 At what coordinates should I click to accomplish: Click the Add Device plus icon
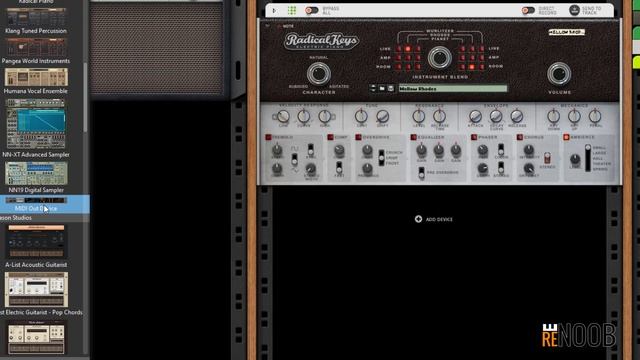pos(418,219)
